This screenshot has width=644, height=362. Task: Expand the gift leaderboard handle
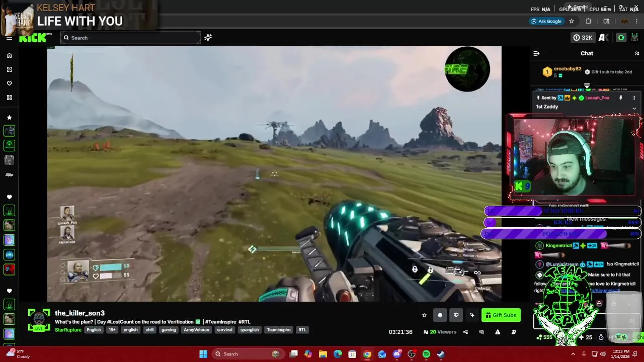click(x=587, y=85)
